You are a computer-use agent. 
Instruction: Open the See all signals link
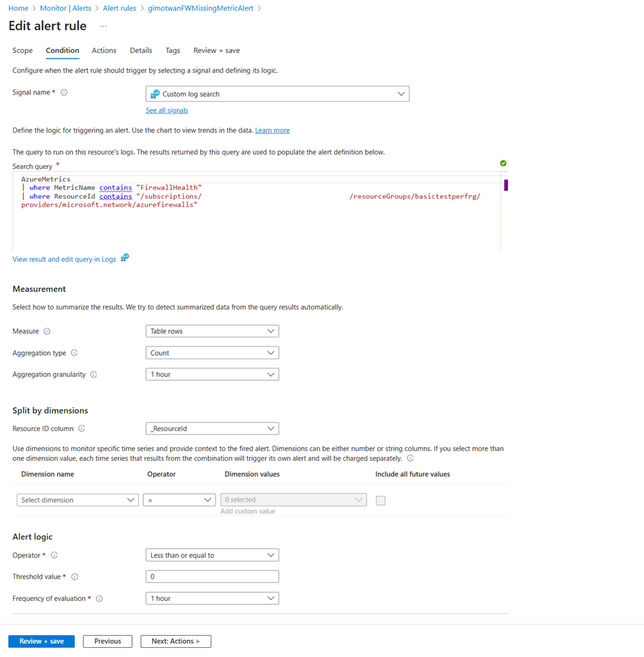point(166,110)
